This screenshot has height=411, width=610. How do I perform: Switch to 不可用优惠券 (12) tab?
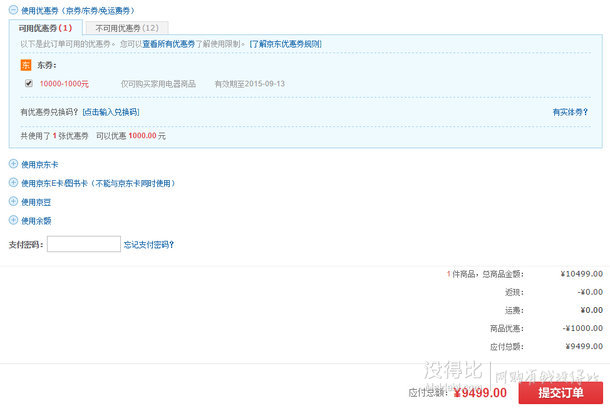[127, 28]
